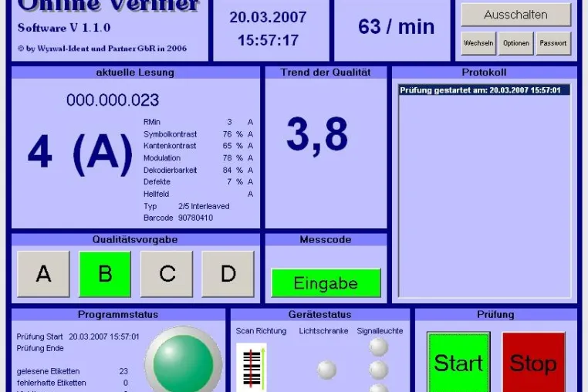Image resolution: width=588 pixels, height=392 pixels.
Task: Click the time 15:57:17
Action: (268, 40)
